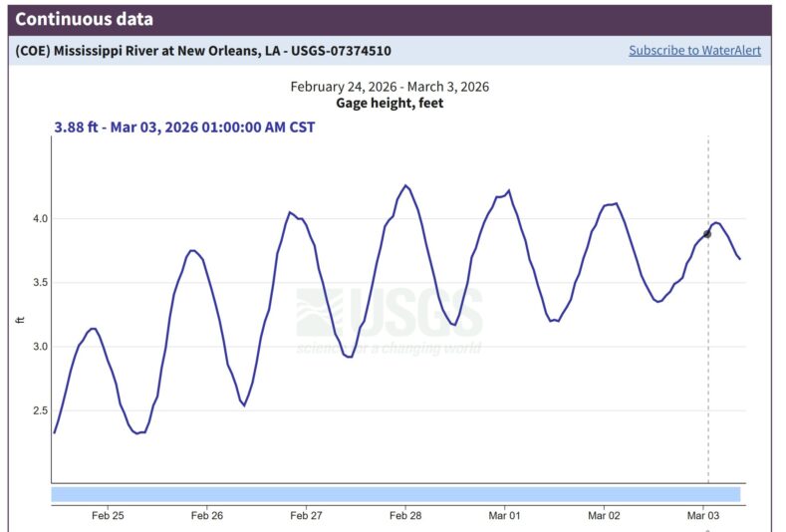Click the Feb 25 x-axis date label
Image resolution: width=786 pixels, height=532 pixels.
[108, 516]
